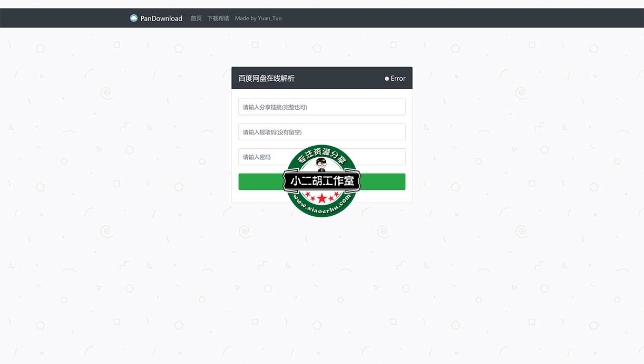The image size is (644, 364).
Task: Click the PanDownload brand name link
Action: click(x=161, y=18)
